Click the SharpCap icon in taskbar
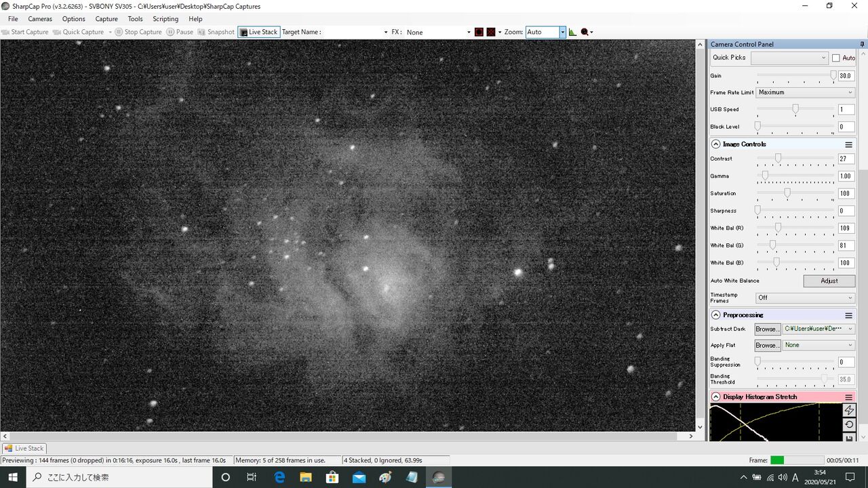 point(438,477)
